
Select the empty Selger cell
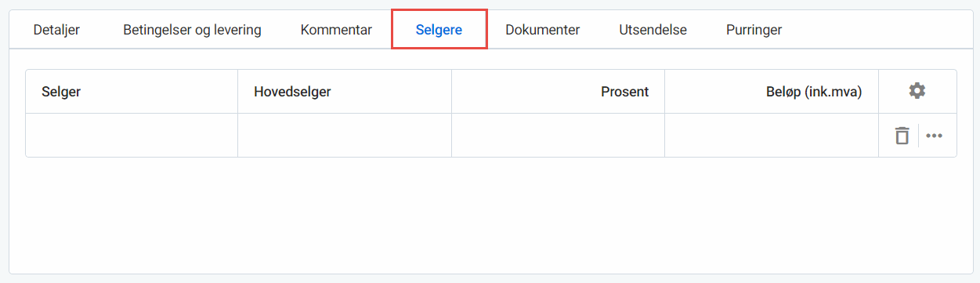132,136
